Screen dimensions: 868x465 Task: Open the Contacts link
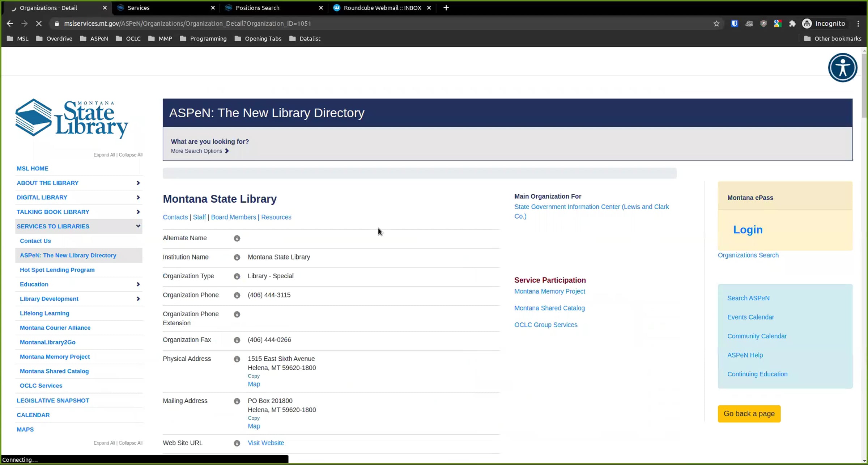point(175,217)
